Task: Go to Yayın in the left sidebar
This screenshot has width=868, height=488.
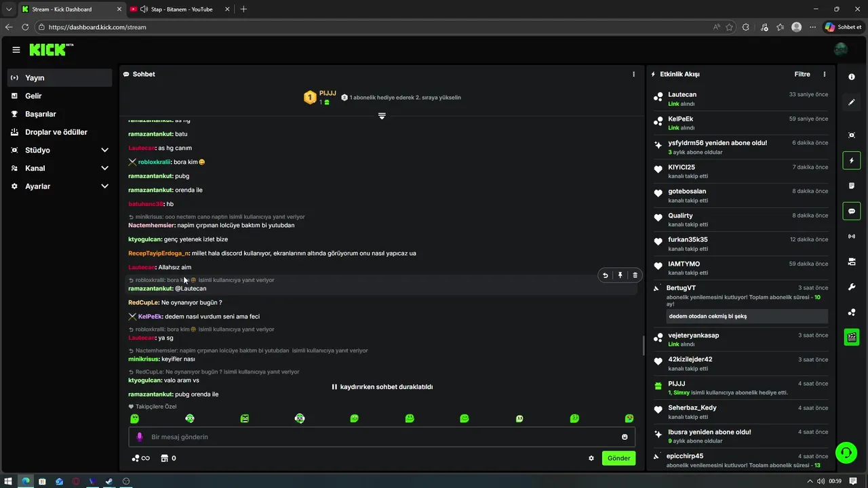Action: 60,78
